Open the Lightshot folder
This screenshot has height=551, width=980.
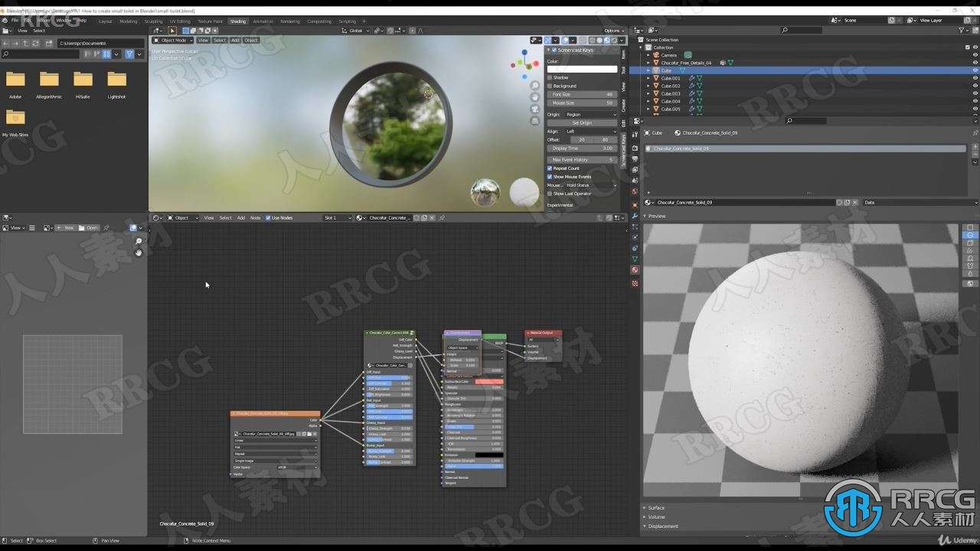(x=116, y=80)
